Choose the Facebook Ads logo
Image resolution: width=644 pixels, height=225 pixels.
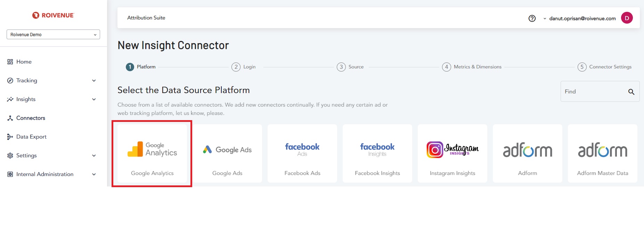click(302, 150)
